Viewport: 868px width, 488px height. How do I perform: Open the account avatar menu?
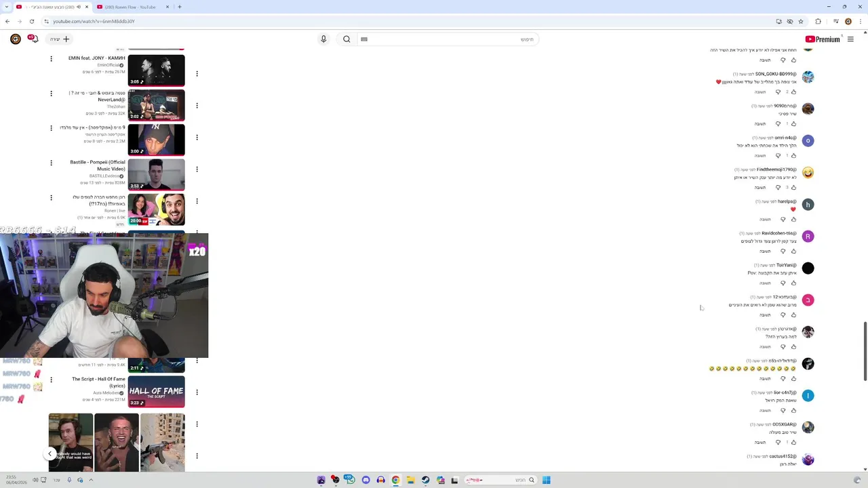tap(15, 39)
